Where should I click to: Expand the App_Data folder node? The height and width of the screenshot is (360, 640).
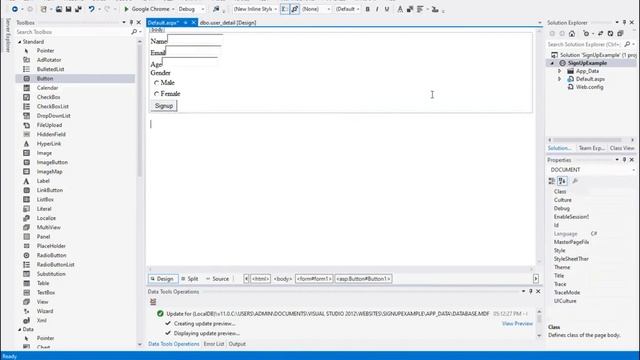point(560,71)
